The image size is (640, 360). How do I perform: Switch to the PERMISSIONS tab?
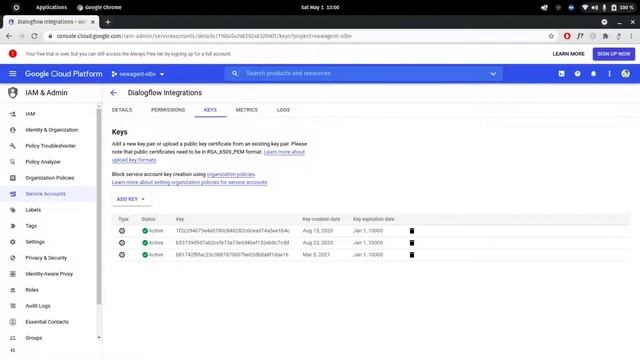168,110
